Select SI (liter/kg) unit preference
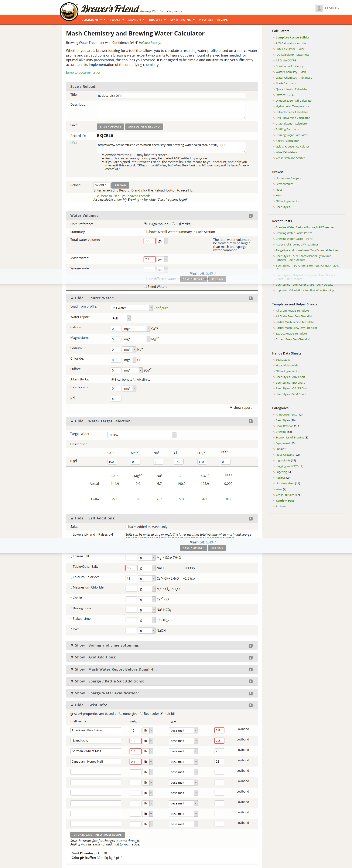 click(x=174, y=224)
